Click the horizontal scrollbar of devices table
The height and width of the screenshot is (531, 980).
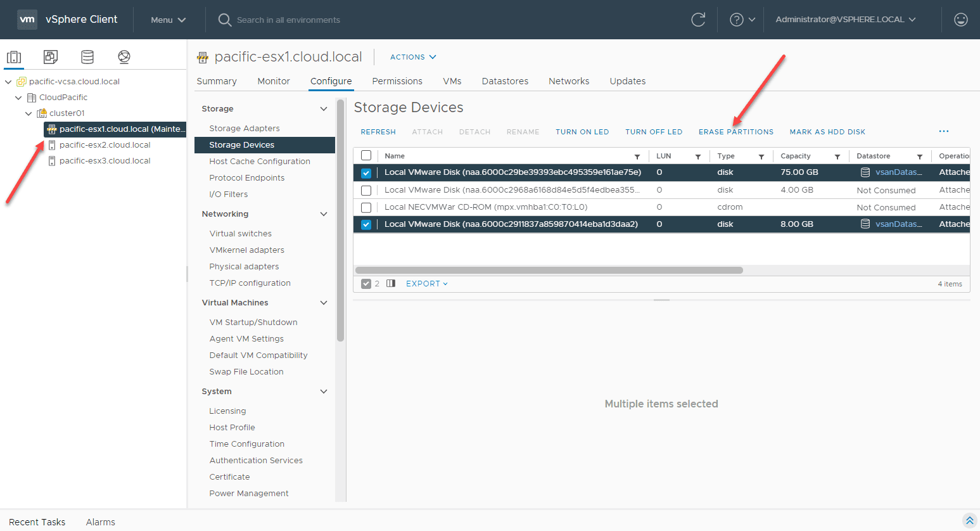tap(549, 270)
